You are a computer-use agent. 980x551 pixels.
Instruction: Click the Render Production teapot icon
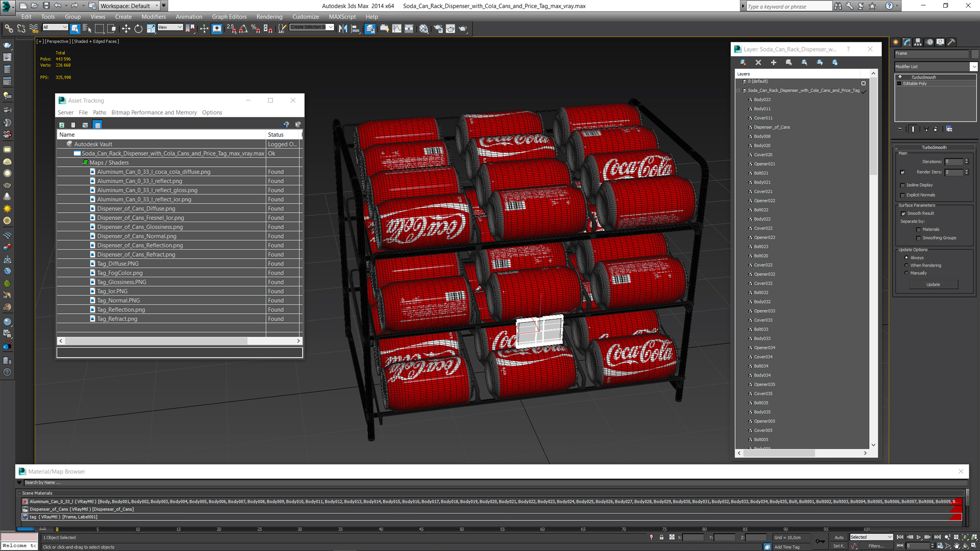tap(463, 29)
